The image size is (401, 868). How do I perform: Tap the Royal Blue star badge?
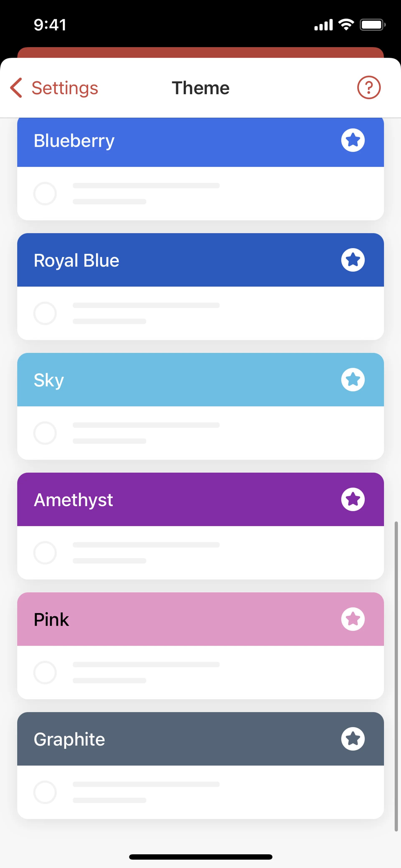353,260
